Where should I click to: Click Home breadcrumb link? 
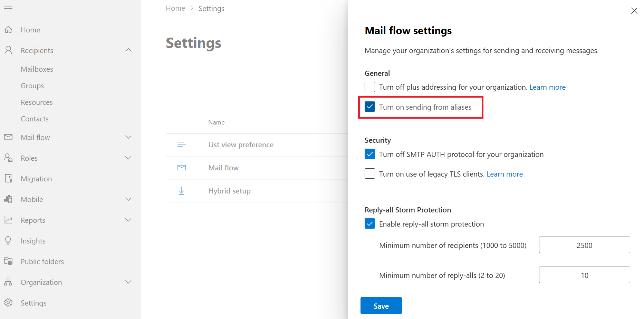point(175,8)
